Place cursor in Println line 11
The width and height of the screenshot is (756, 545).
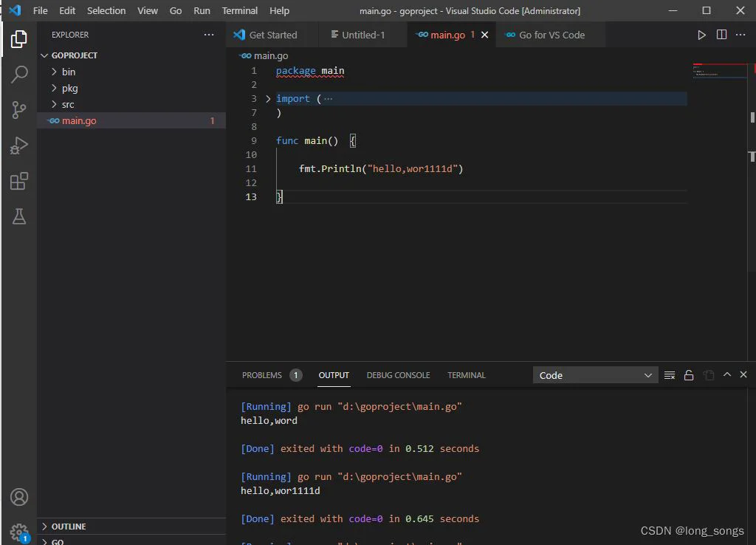[380, 169]
